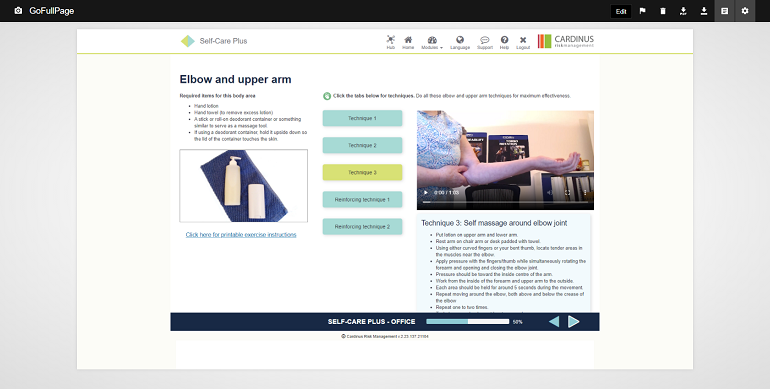This screenshot has height=389, width=770.
Task: Expand the Modules dropdown menu
Action: [432, 42]
